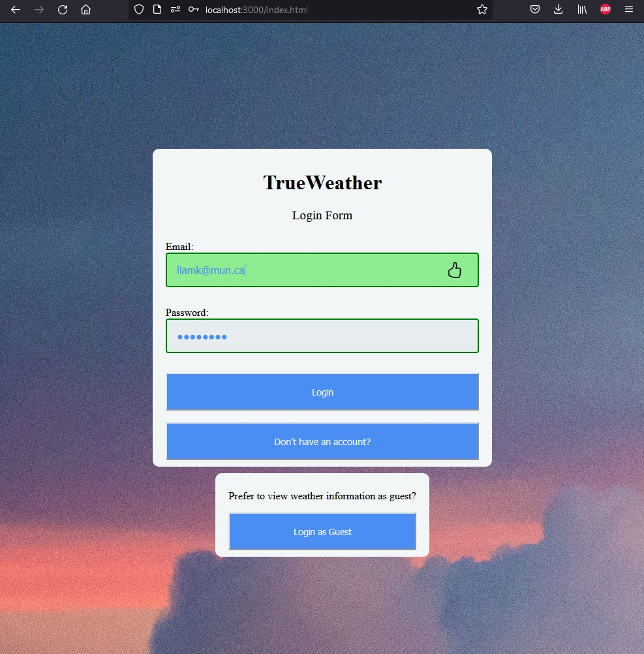Click the saved passwords key icon
This screenshot has width=644, height=654.
(x=193, y=10)
